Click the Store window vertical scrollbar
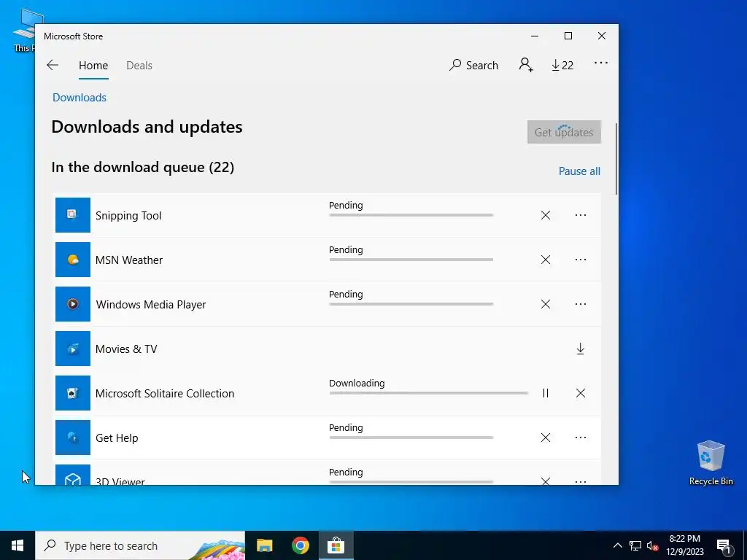The height and width of the screenshot is (560, 747). 616,159
